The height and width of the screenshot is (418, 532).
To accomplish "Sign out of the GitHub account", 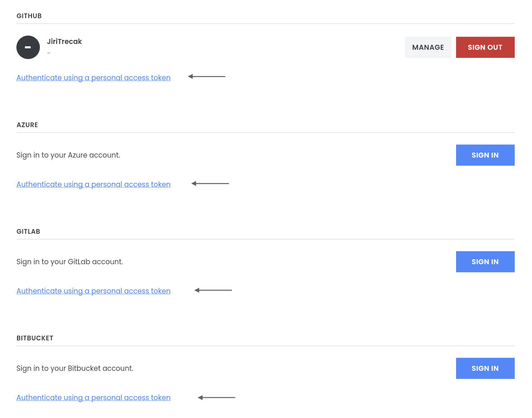I will click(485, 47).
